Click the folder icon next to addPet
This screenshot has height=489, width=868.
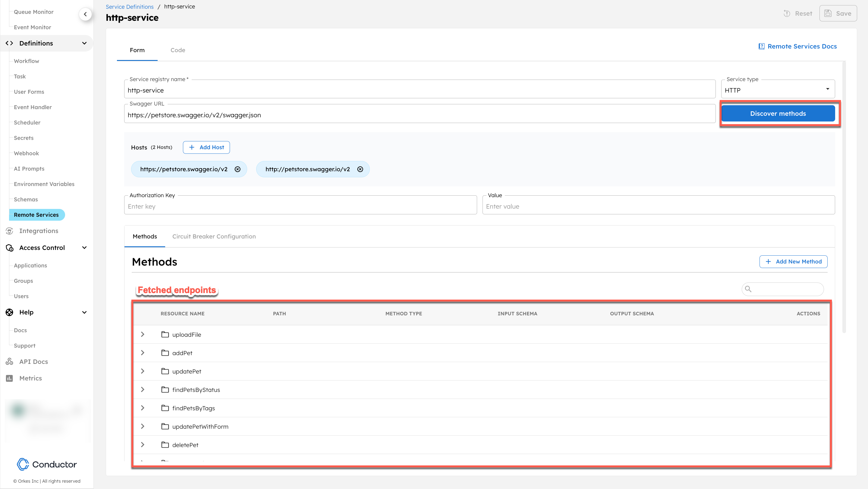[165, 353]
